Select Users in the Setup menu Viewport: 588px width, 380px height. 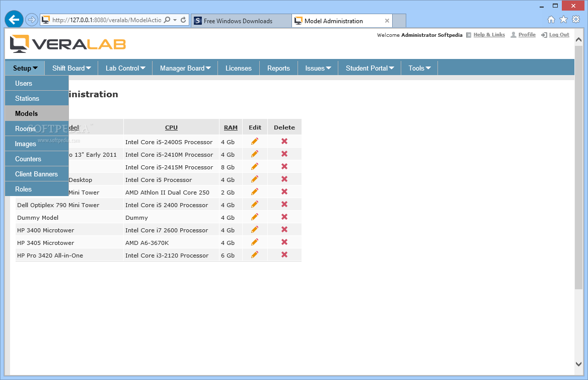[x=37, y=83]
